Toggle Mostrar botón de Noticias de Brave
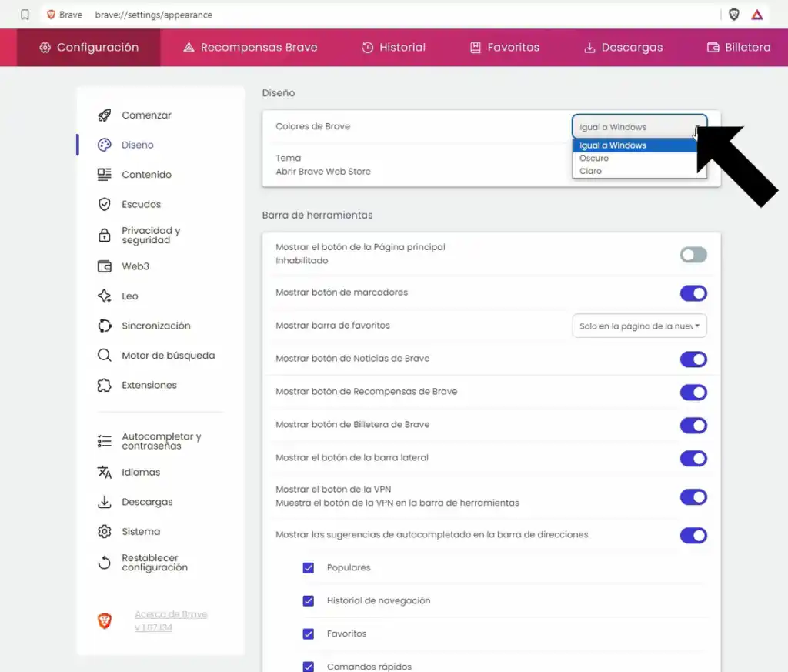Image resolution: width=788 pixels, height=672 pixels. 693,359
